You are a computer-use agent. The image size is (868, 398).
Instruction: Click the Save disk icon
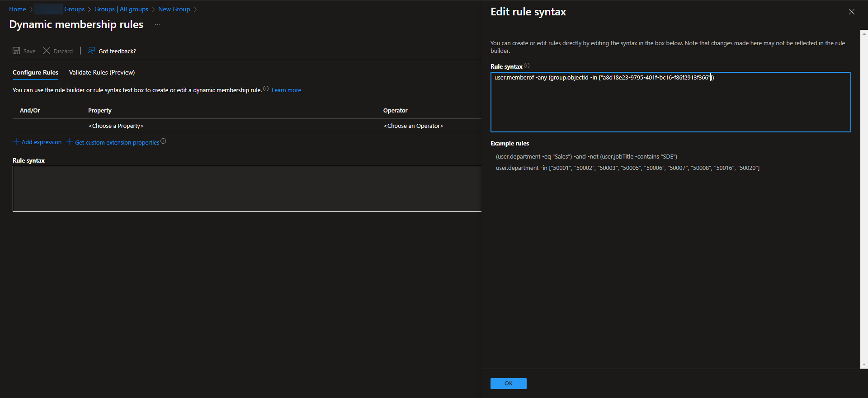[16, 51]
